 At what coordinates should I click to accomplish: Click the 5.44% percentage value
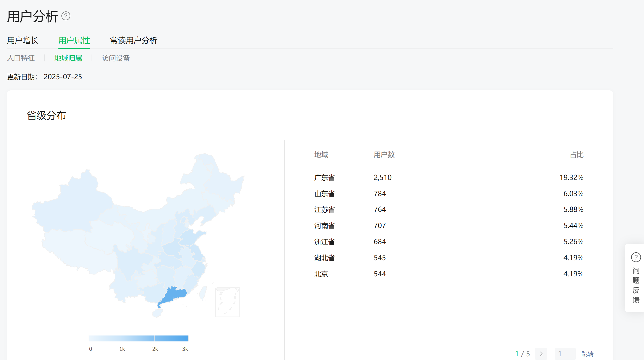pos(573,226)
